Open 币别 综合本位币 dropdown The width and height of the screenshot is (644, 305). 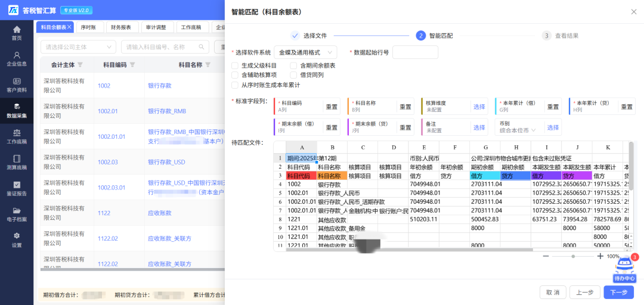(x=518, y=130)
